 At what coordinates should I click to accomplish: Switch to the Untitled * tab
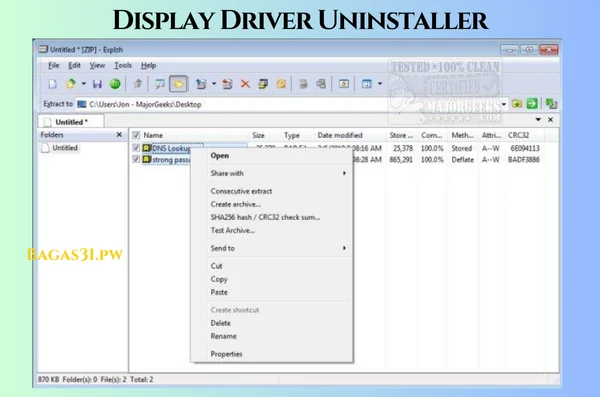(x=71, y=122)
